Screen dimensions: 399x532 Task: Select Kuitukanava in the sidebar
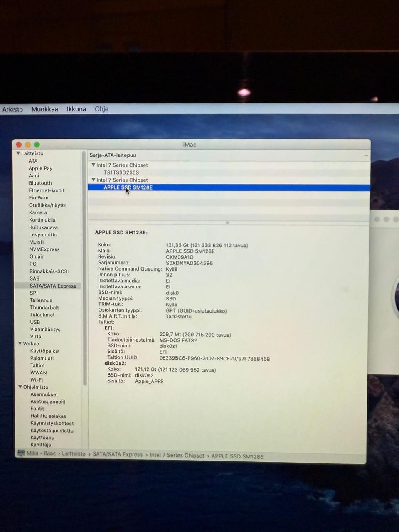pos(43,227)
